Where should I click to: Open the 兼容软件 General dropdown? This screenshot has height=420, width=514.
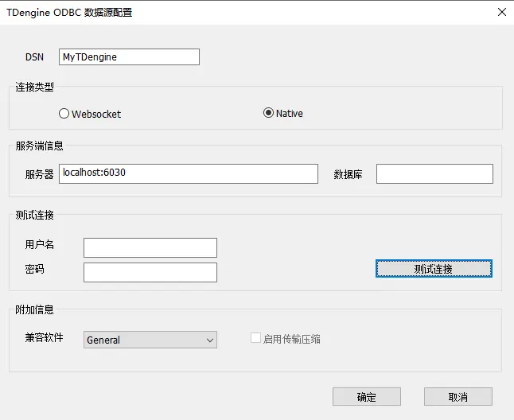pyautogui.click(x=150, y=340)
